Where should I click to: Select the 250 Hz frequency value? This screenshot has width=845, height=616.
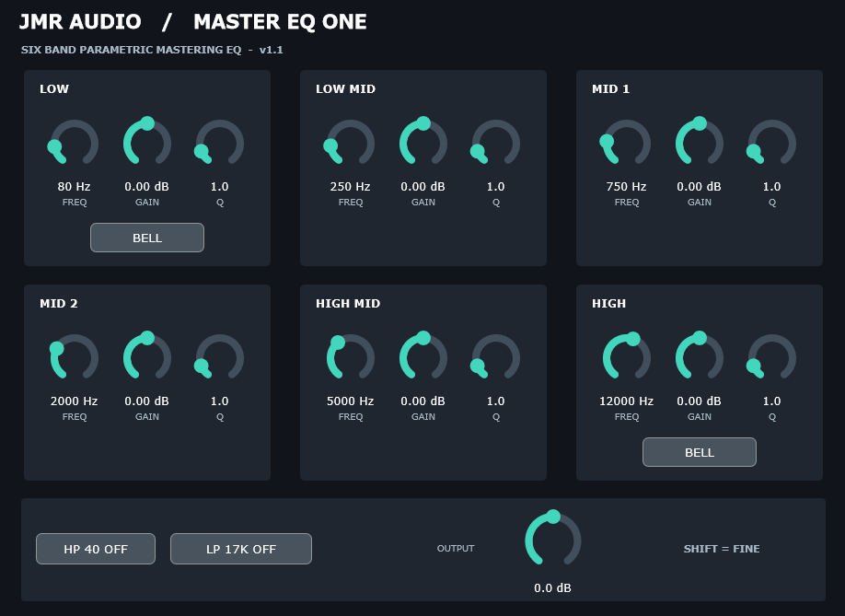[x=351, y=187]
